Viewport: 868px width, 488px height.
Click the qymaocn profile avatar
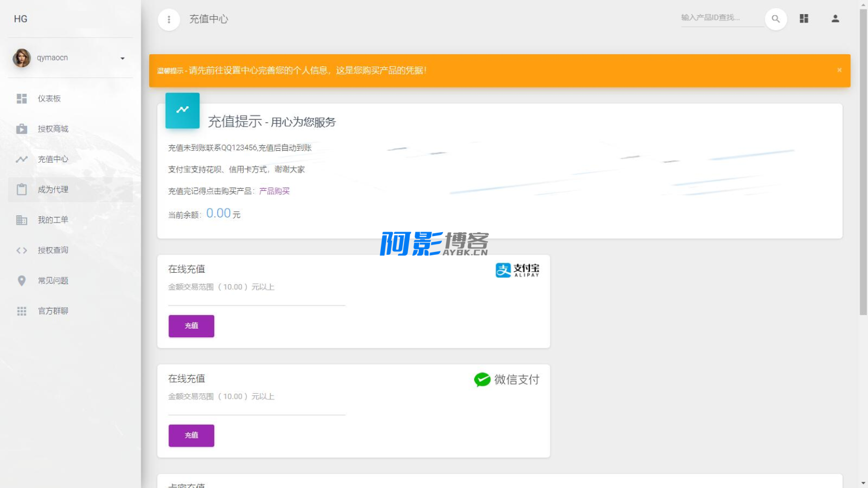22,58
